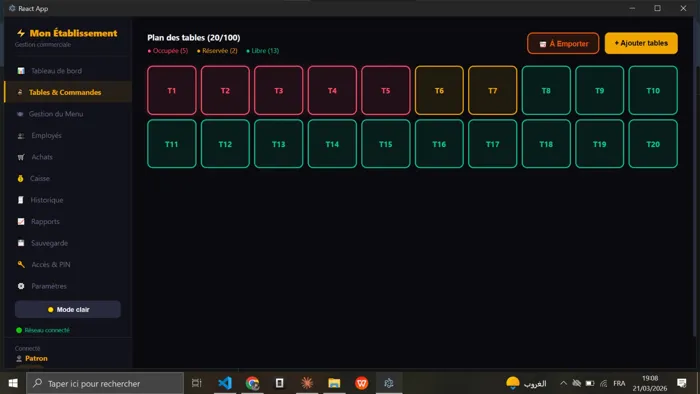
Task: Choose free table T15
Action: (x=386, y=144)
